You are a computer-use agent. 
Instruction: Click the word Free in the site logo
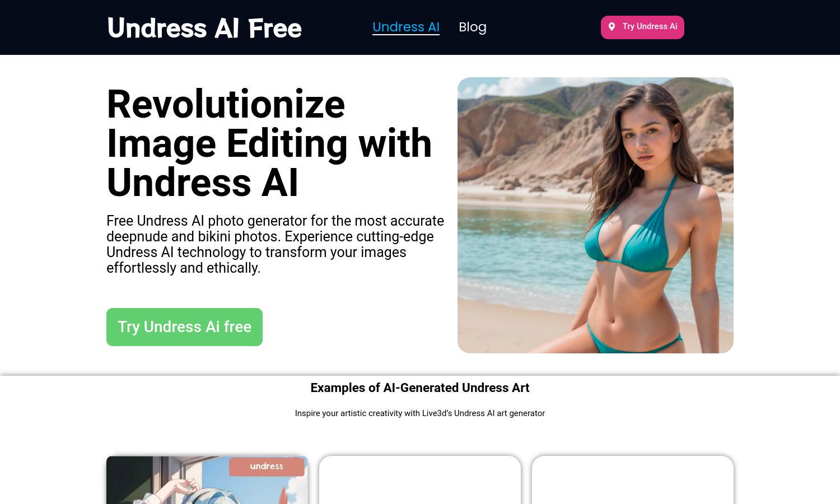(275, 28)
